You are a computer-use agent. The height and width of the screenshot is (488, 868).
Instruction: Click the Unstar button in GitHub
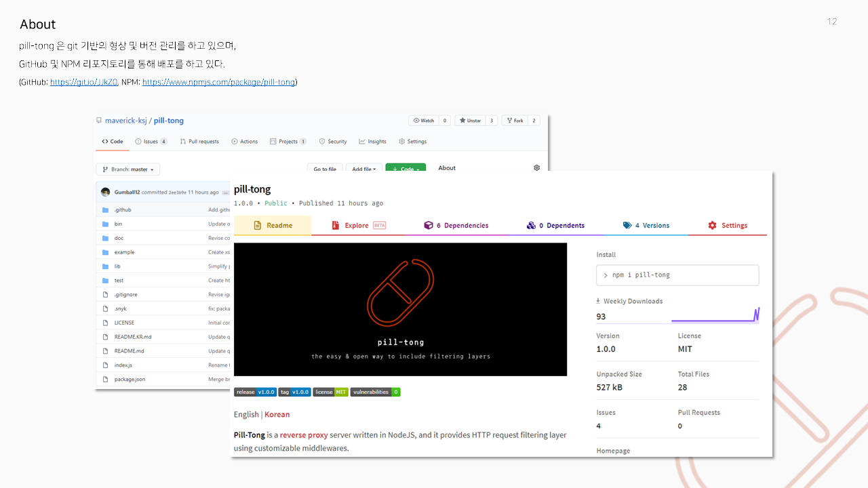coord(476,121)
